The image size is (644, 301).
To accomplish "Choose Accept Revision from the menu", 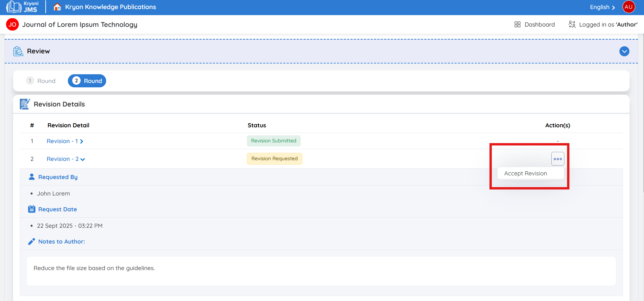I will click(525, 174).
